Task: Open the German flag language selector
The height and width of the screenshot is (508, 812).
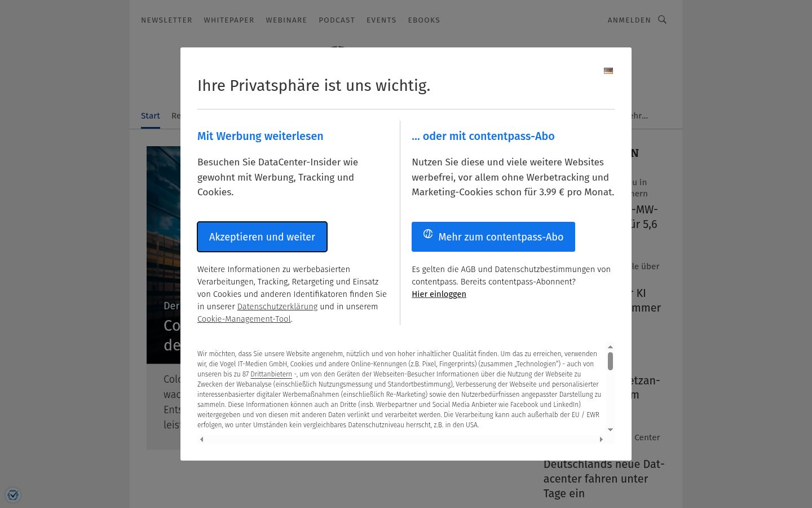Action: pyautogui.click(x=608, y=71)
